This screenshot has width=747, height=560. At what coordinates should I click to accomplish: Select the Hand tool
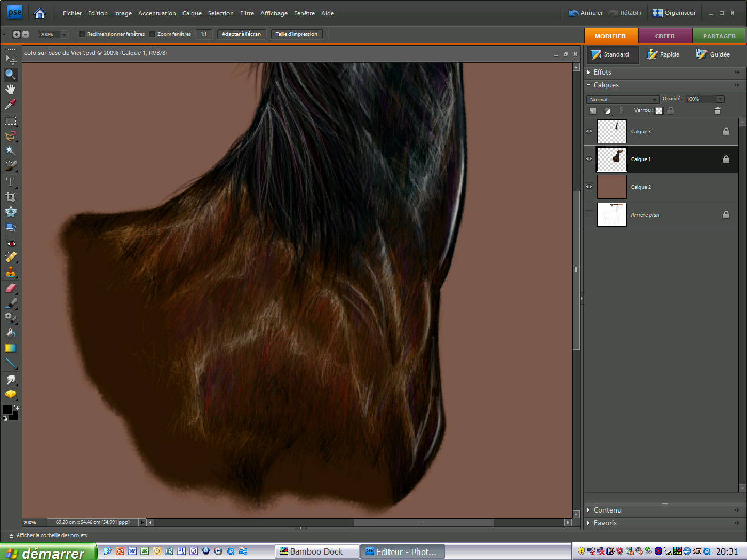(x=10, y=89)
